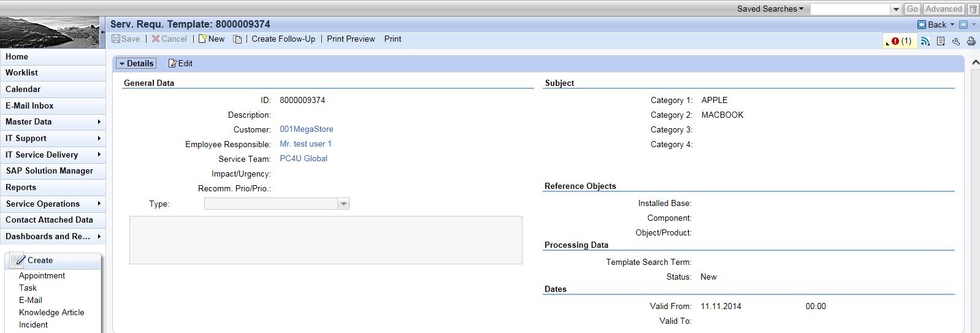Expand the Dashboards submenu arrow
980x333 pixels.
coord(99,236)
